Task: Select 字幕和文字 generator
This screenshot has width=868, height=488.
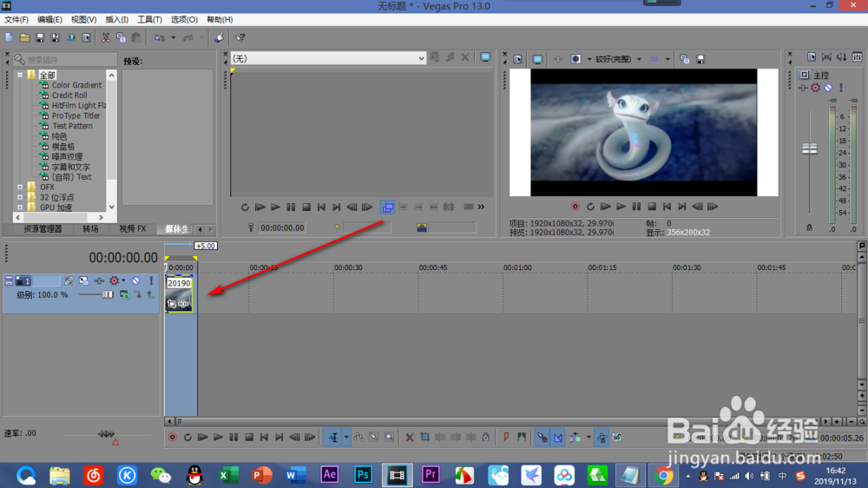Action: 70,167
